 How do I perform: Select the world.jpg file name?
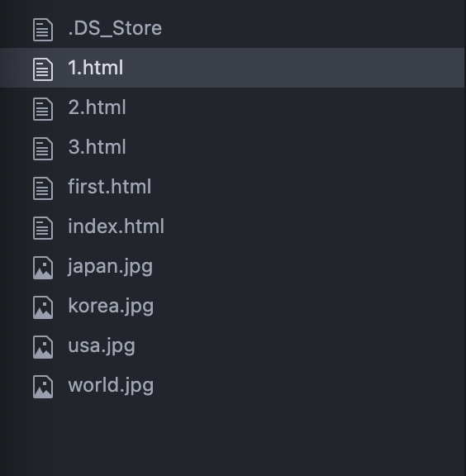pyautogui.click(x=111, y=386)
